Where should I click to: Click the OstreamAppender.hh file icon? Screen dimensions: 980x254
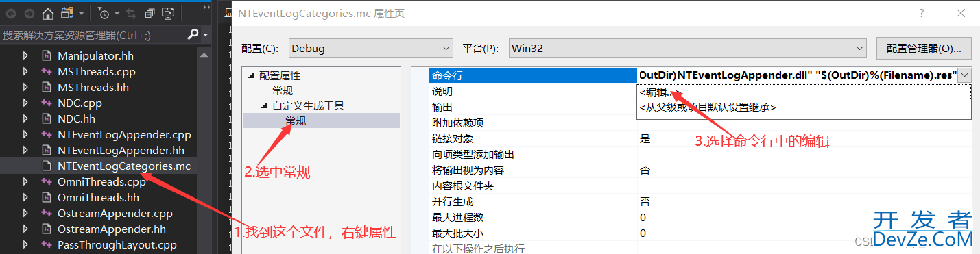click(x=47, y=229)
